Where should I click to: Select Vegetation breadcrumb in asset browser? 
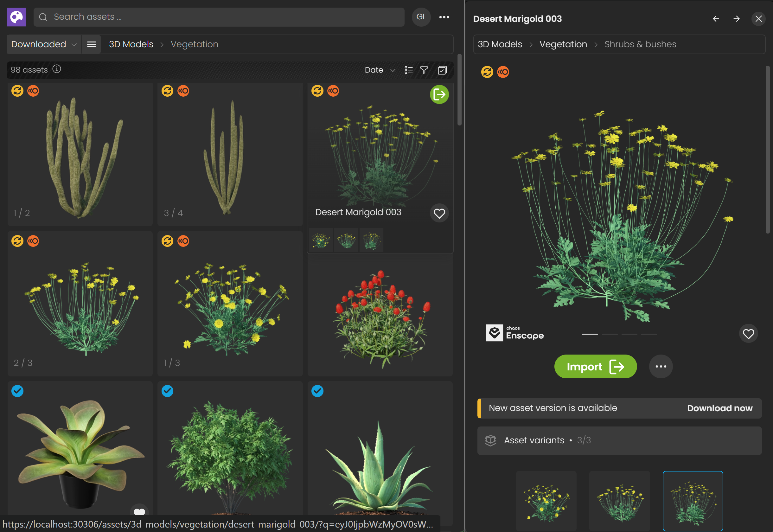[x=195, y=44]
